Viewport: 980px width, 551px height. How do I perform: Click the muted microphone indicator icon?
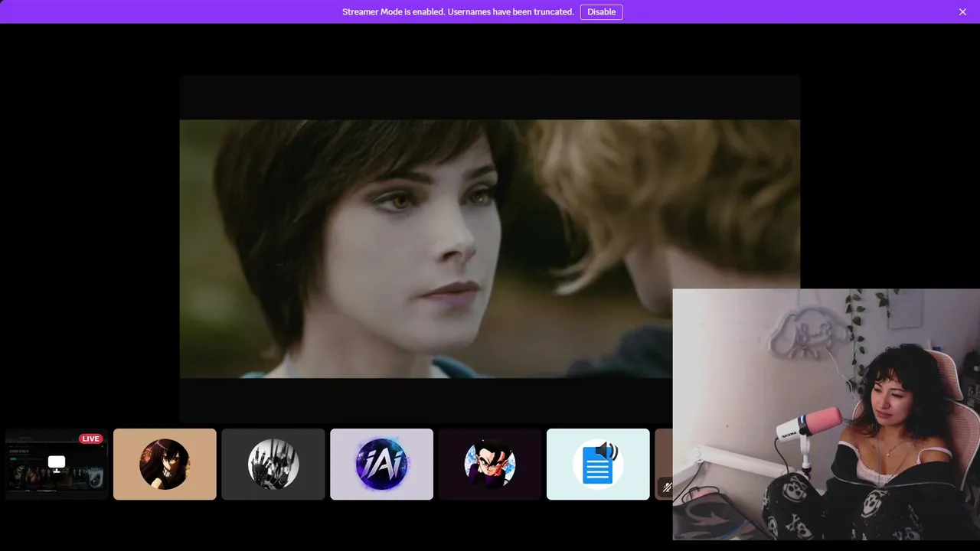pos(667,487)
